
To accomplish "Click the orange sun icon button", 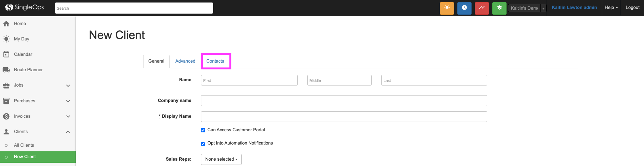I will point(447,8).
